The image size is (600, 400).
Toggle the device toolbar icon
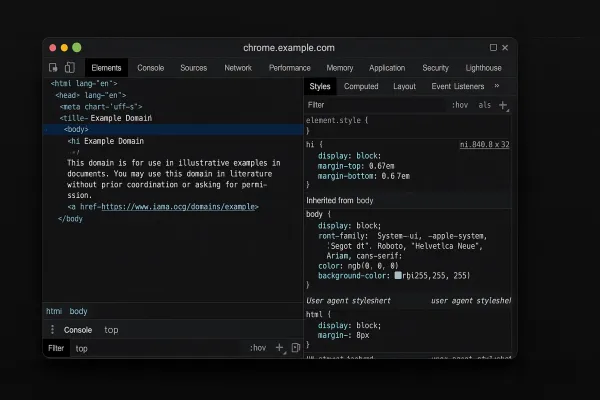pyautogui.click(x=70, y=68)
